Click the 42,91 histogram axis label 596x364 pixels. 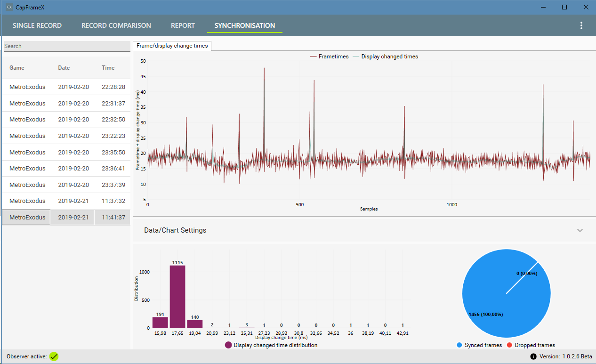click(403, 333)
